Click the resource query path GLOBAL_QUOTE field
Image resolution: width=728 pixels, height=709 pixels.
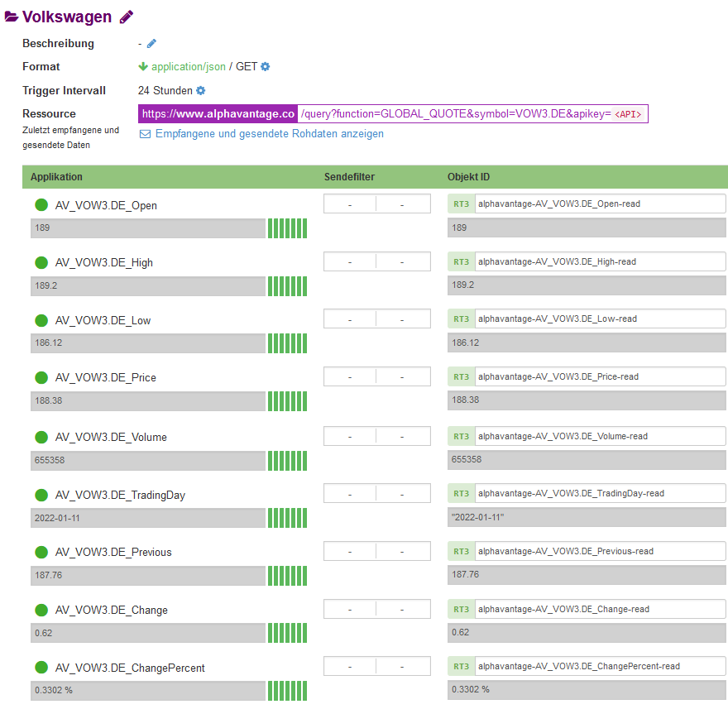point(472,114)
